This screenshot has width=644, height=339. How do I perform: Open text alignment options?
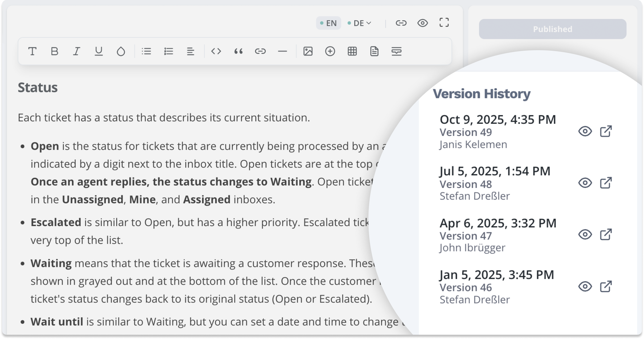pos(190,51)
